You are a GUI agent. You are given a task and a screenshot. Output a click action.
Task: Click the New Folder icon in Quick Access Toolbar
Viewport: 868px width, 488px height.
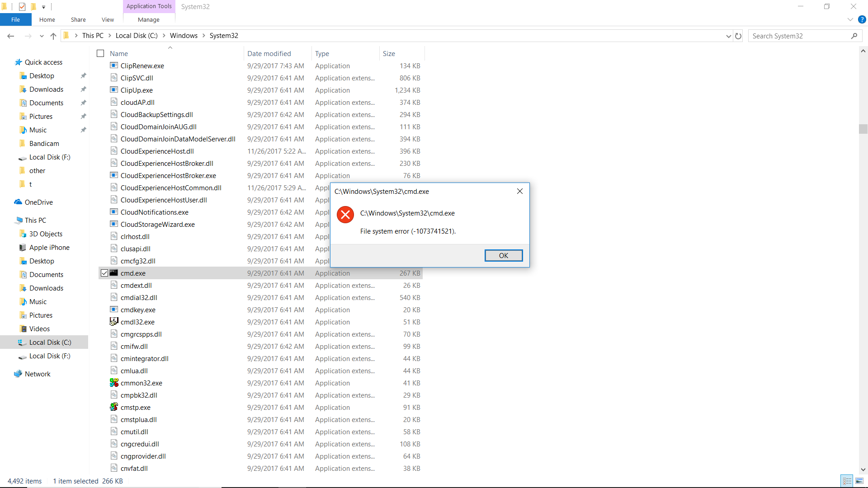[33, 6]
